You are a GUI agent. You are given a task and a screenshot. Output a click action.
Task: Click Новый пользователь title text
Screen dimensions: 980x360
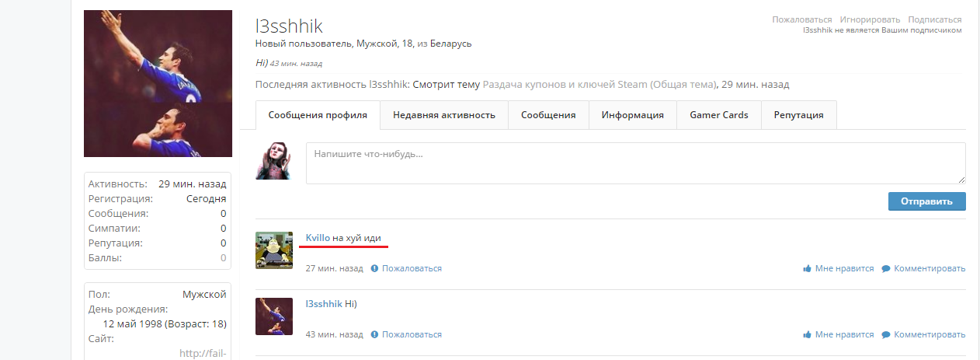(304, 44)
